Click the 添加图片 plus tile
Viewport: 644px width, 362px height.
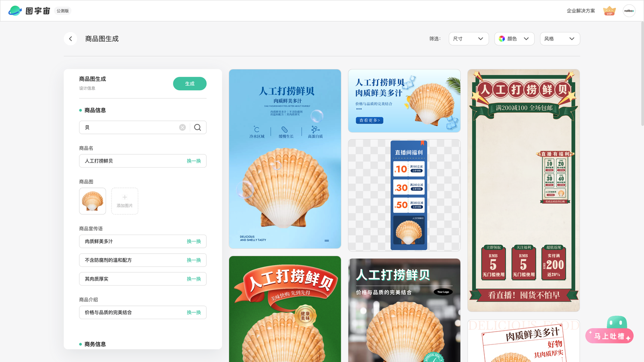pyautogui.click(x=125, y=201)
